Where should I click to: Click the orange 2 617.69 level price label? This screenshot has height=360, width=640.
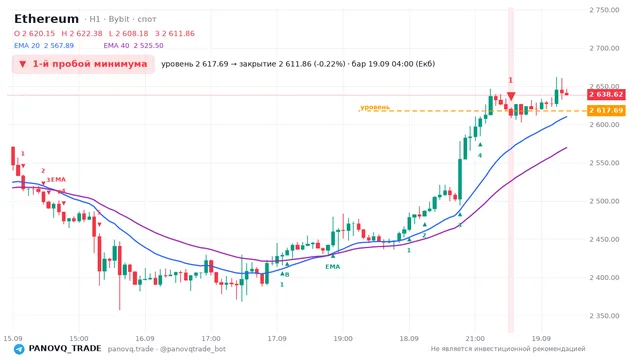[606, 110]
